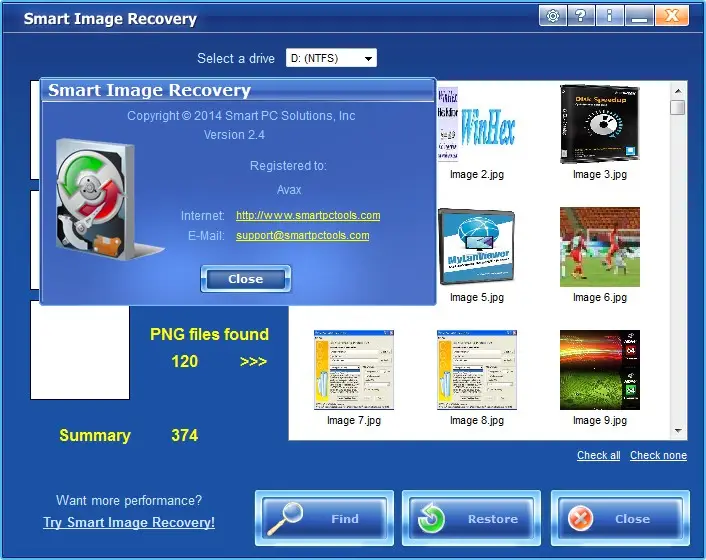
Task: Click Check all link
Action: coord(598,455)
